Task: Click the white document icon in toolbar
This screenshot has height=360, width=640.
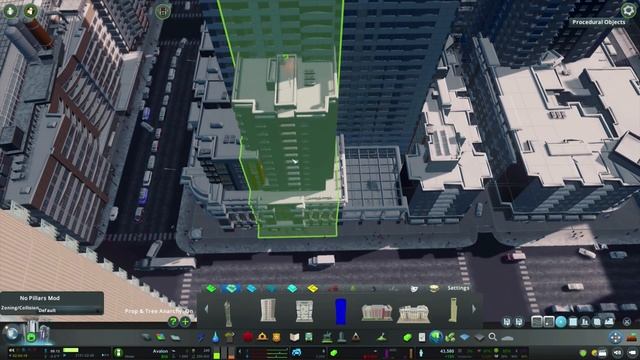Action: (422, 337)
